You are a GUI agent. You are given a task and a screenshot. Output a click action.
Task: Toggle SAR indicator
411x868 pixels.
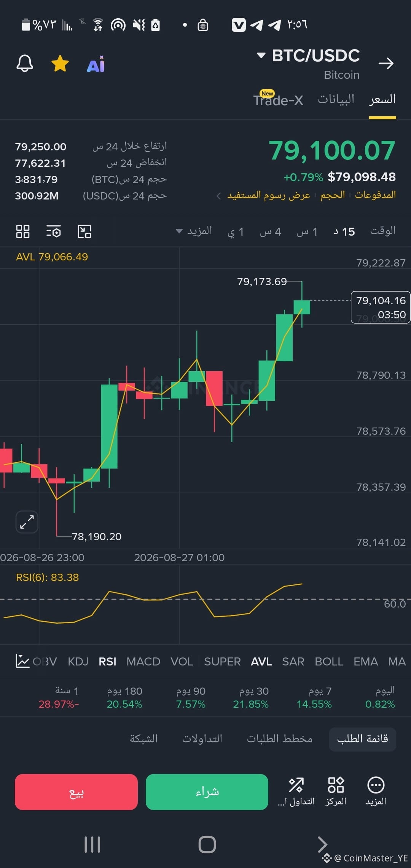tap(293, 662)
